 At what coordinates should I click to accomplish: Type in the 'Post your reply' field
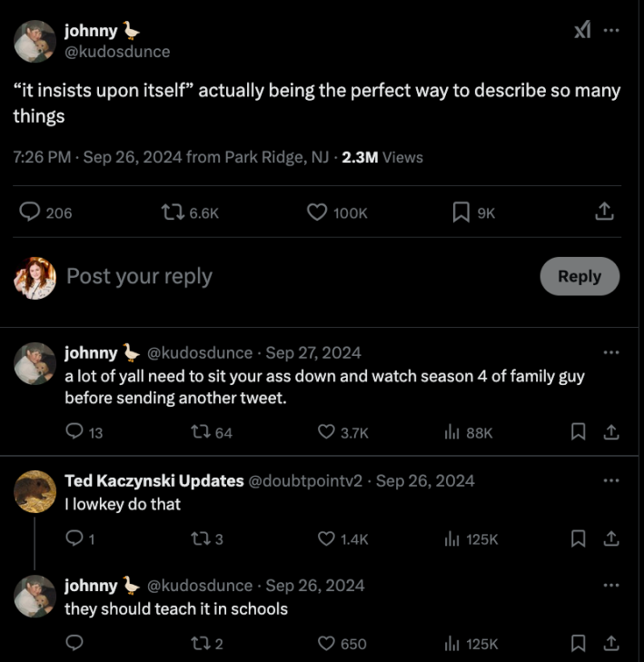click(272, 276)
